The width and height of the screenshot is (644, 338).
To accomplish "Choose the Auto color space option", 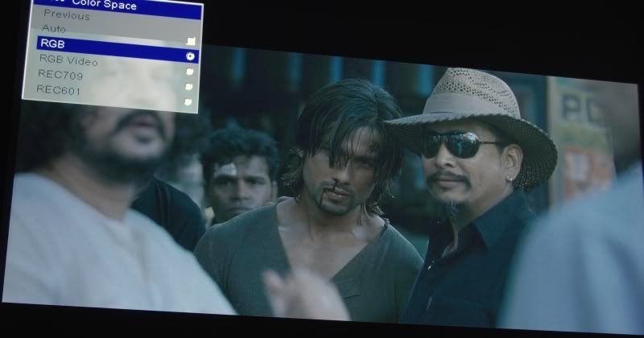I will tap(53, 29).
